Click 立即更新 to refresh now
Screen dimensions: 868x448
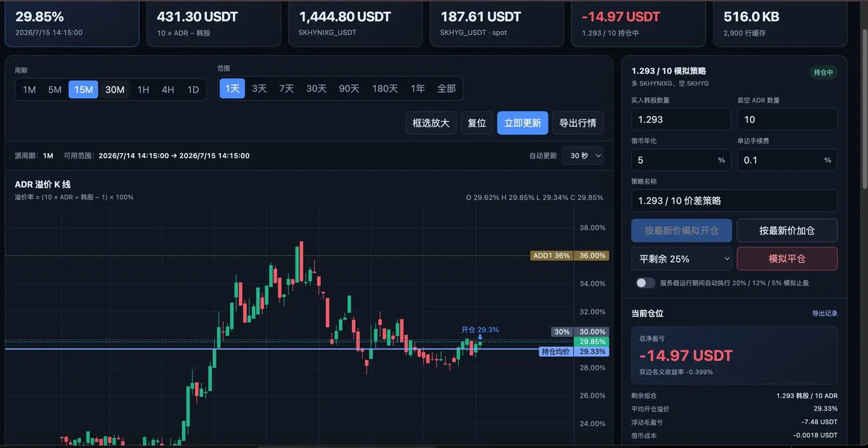(522, 123)
